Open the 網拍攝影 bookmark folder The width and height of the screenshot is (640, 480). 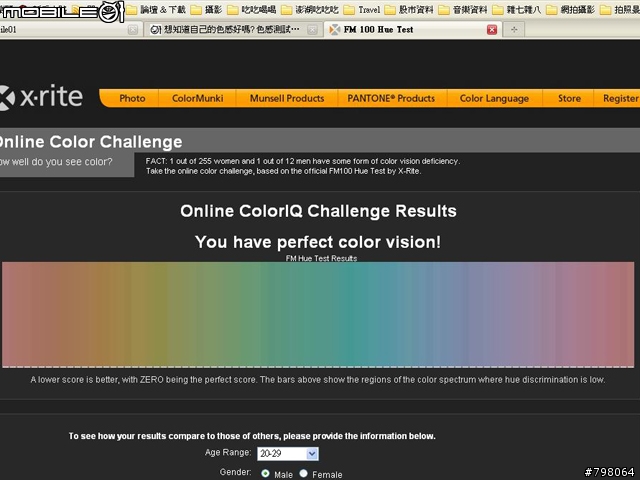(571, 9)
